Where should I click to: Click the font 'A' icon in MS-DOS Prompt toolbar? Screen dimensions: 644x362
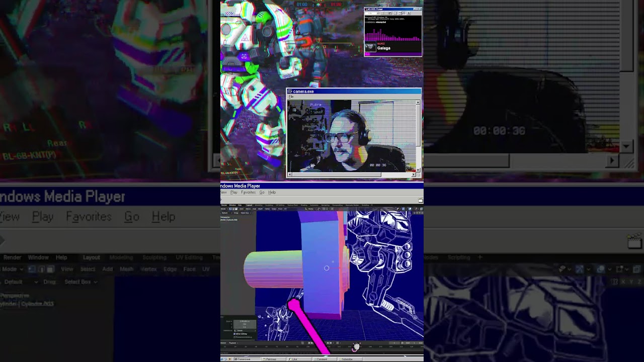point(409,13)
